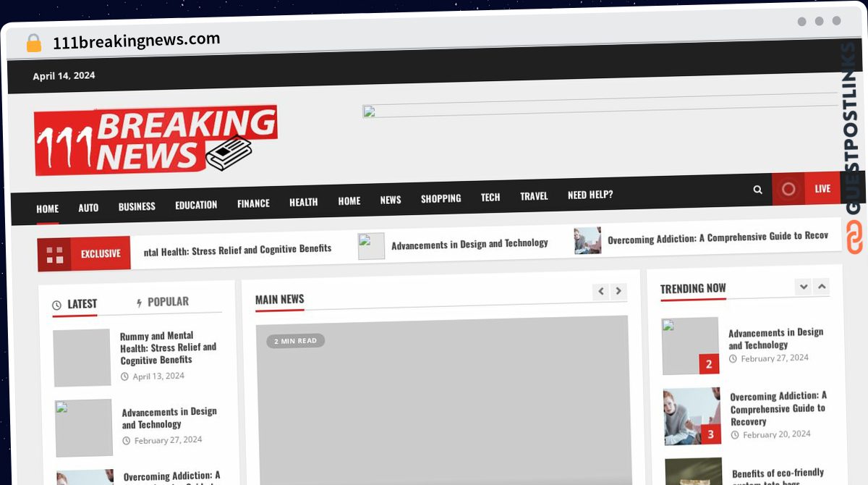Click the clock icon beside April 13, 2024
Screen dimensions: 868x485
tap(124, 376)
